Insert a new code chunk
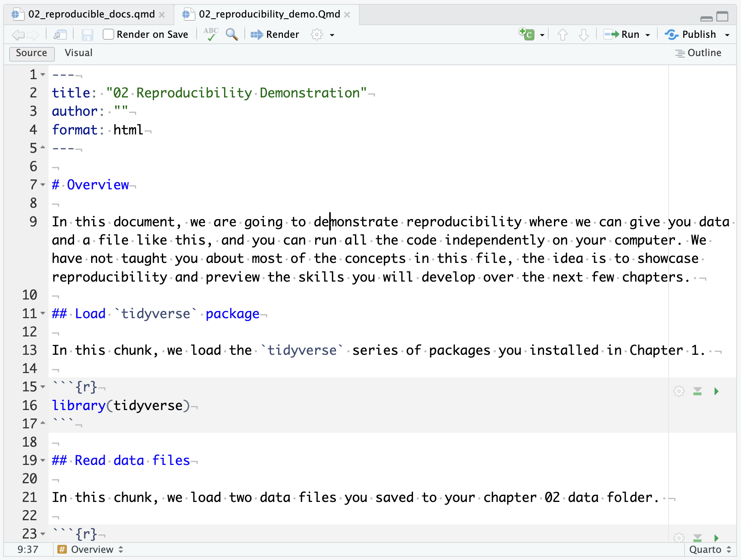The image size is (741, 560). point(526,34)
